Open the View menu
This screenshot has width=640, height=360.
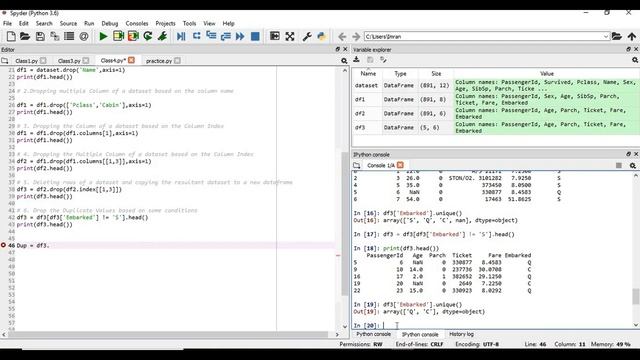coord(209,23)
